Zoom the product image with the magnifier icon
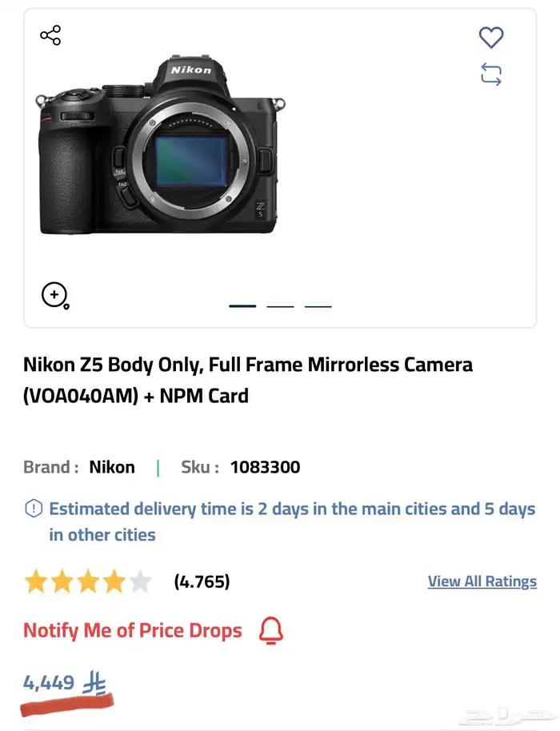Image resolution: width=560 pixels, height=731 pixels. (54, 295)
